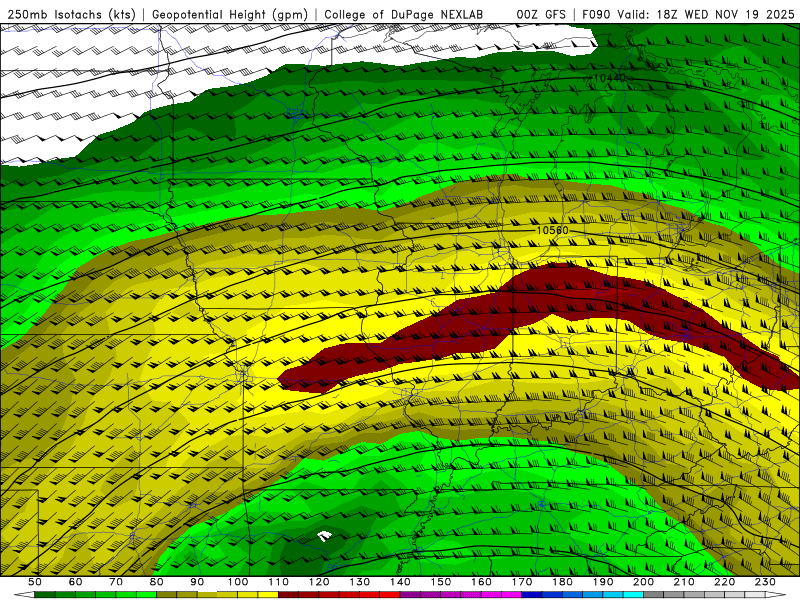Pick the dark blue swatch just right of 170
This screenshot has height=600, width=800.
pyautogui.click(x=532, y=595)
